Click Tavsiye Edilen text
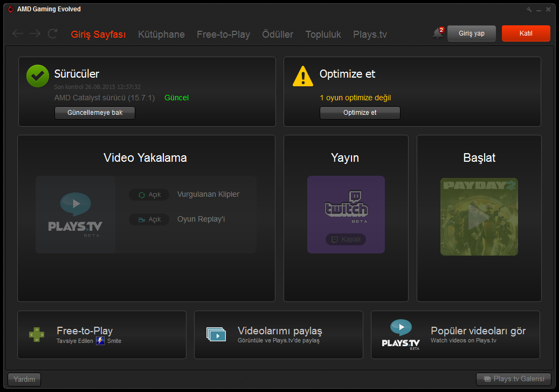The image size is (559, 392). (x=75, y=341)
